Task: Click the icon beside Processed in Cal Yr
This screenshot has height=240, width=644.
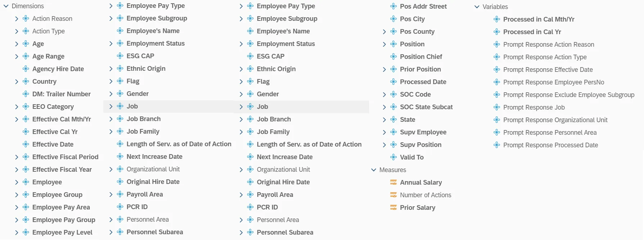Action: [x=497, y=32]
